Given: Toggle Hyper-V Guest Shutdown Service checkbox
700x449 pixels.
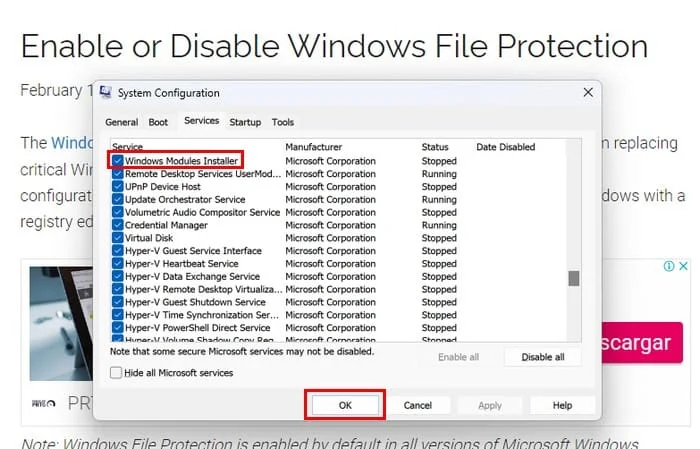Looking at the screenshot, I should tap(117, 302).
